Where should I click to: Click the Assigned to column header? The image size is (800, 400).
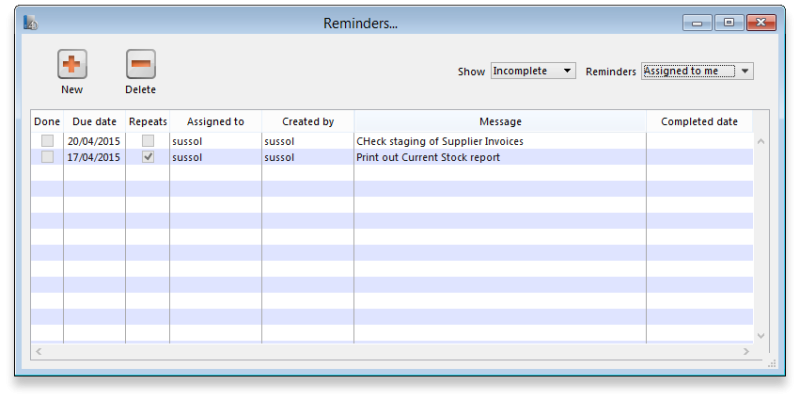(215, 121)
